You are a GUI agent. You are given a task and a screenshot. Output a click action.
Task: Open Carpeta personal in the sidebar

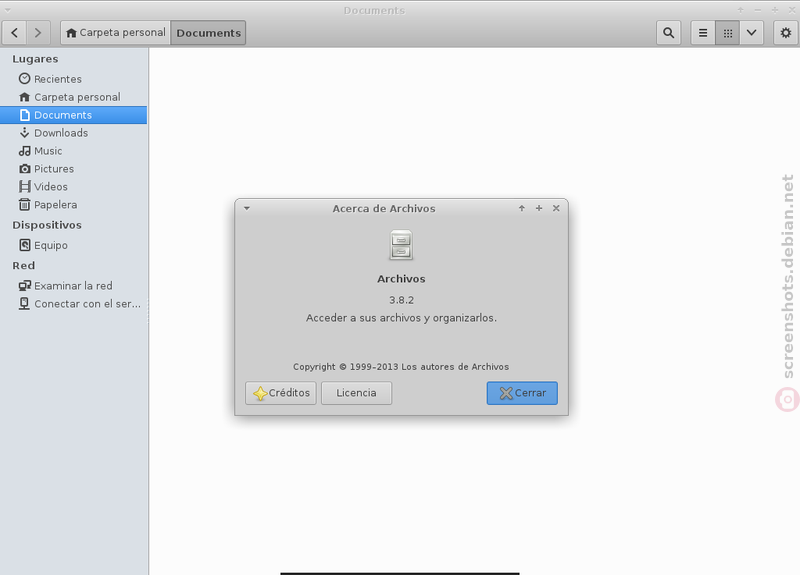coord(73,97)
